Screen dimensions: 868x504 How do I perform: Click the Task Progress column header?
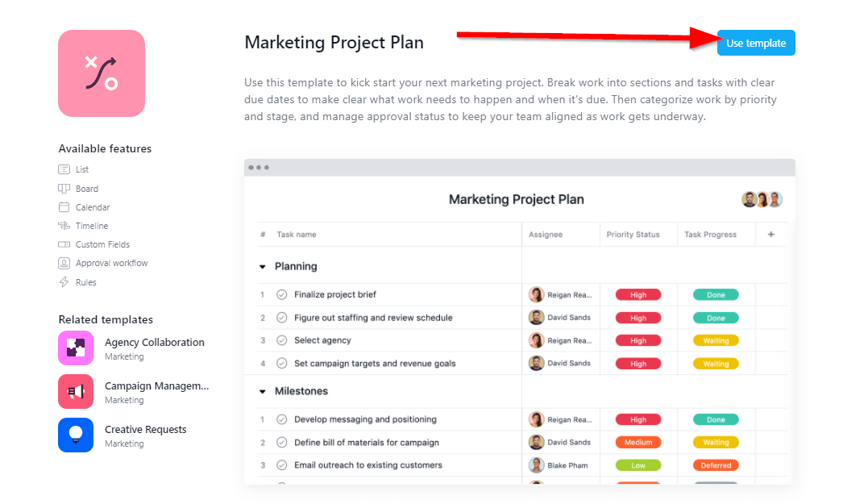click(710, 235)
